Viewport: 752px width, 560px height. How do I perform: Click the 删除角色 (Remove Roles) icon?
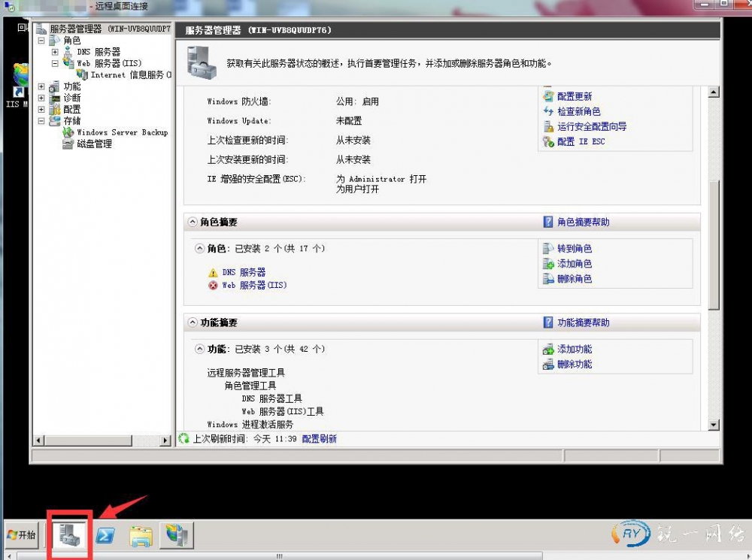pyautogui.click(x=548, y=279)
